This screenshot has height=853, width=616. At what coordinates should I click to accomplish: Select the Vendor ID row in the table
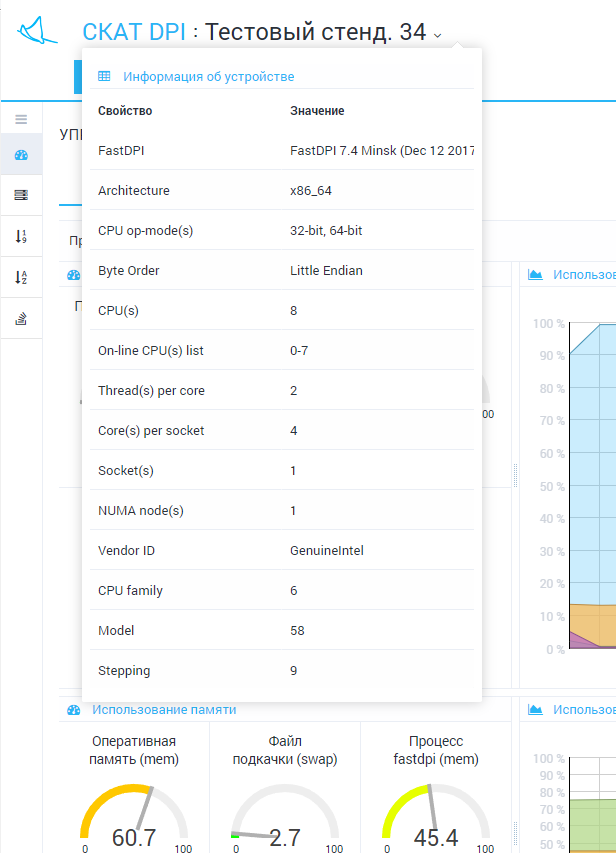(x=281, y=551)
